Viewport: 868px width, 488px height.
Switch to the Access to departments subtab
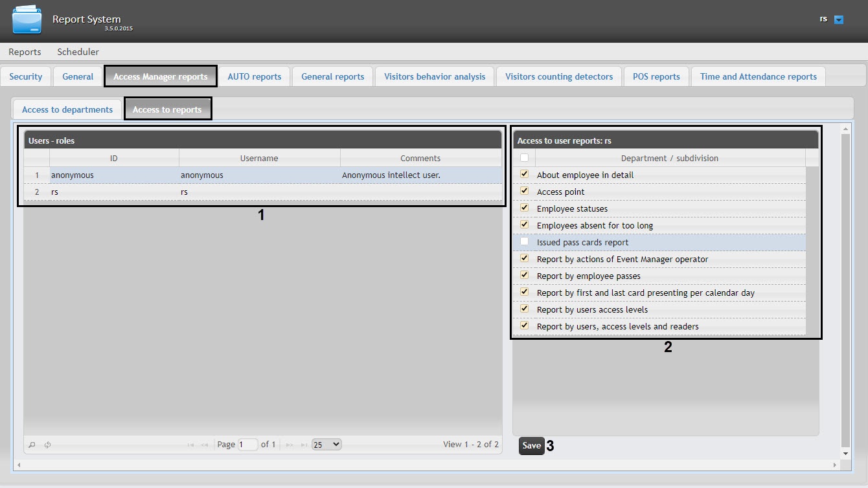coord(67,109)
